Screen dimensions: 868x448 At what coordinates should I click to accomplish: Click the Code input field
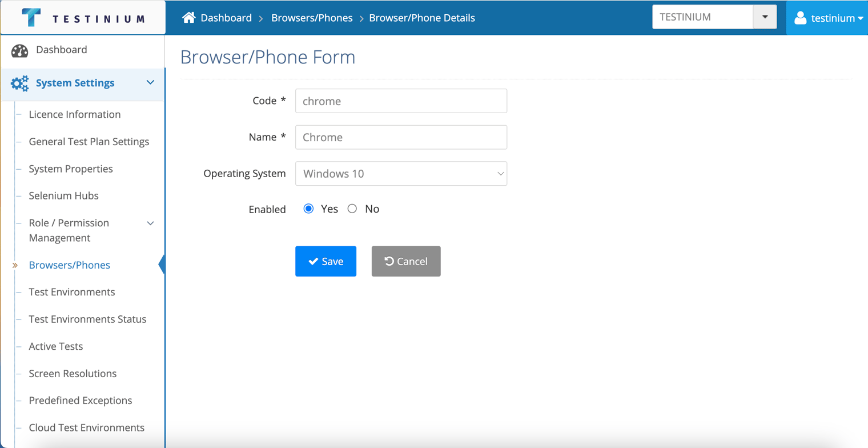pos(401,101)
